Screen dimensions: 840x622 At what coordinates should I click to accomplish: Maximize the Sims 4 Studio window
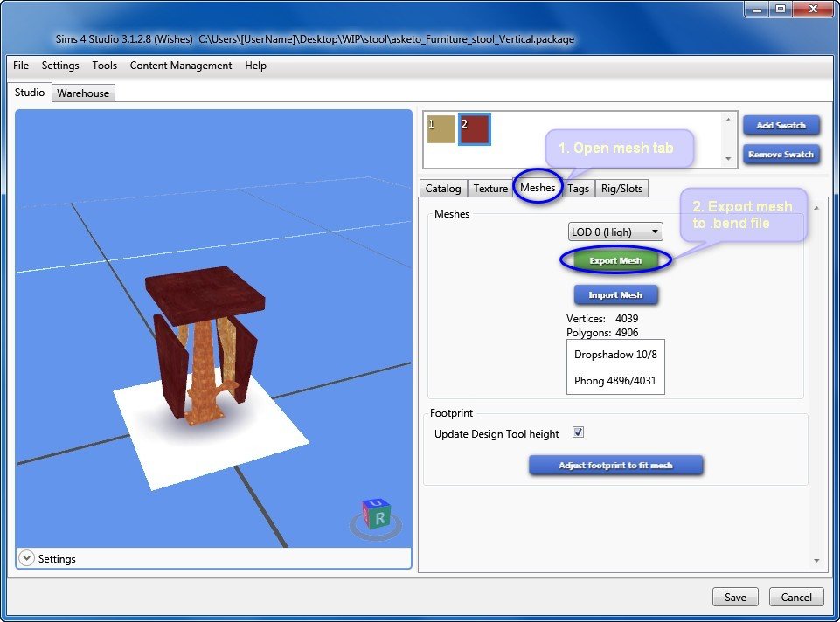point(781,9)
